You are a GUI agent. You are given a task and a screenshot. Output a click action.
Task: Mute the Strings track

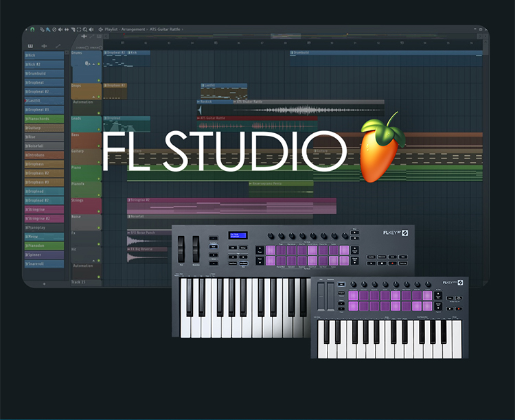coord(98,211)
